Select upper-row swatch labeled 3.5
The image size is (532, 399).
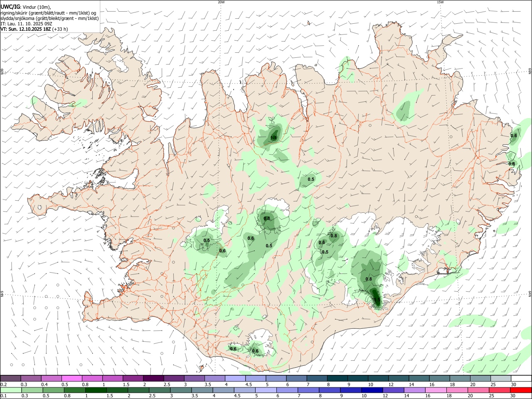[215, 378]
